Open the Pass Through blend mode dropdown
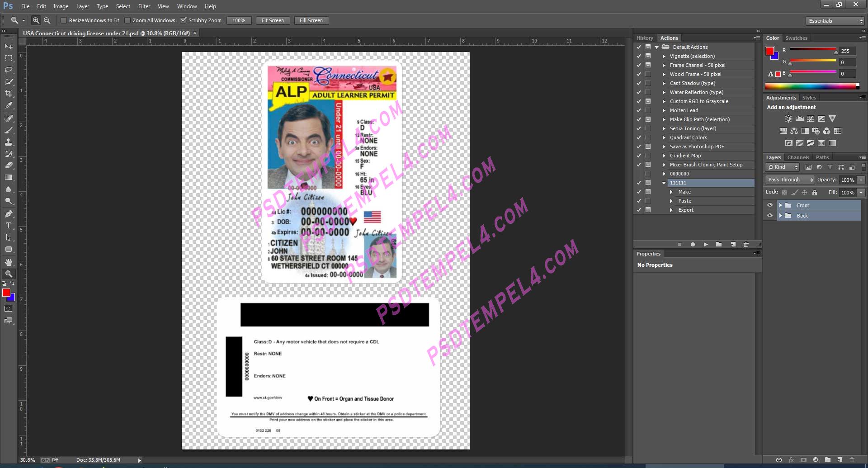The height and width of the screenshot is (468, 868). tap(790, 180)
